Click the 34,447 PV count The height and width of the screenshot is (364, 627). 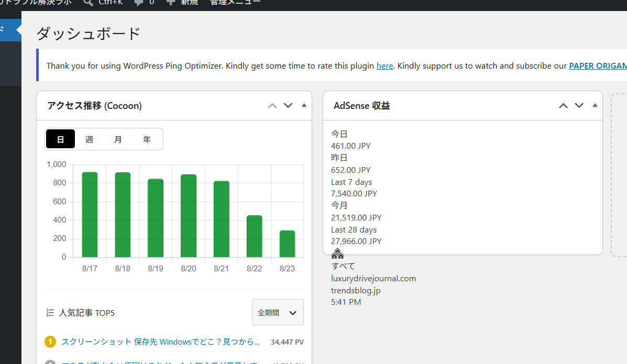click(287, 342)
